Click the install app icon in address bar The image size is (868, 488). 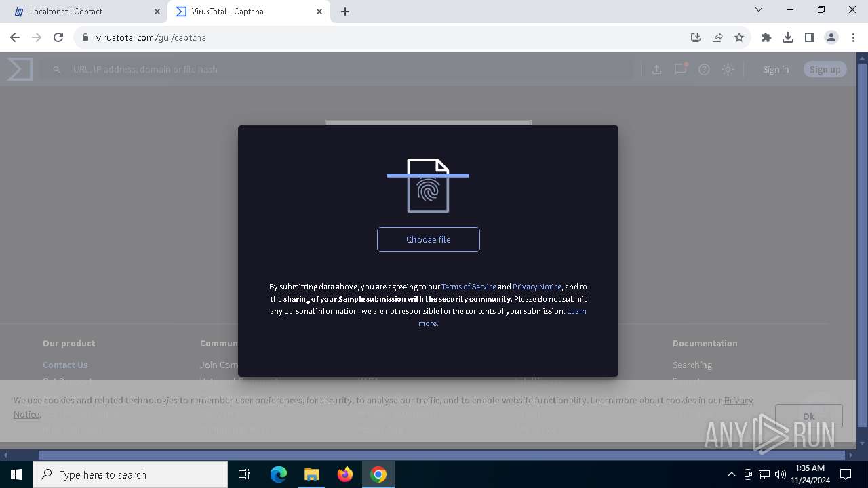coord(696,37)
